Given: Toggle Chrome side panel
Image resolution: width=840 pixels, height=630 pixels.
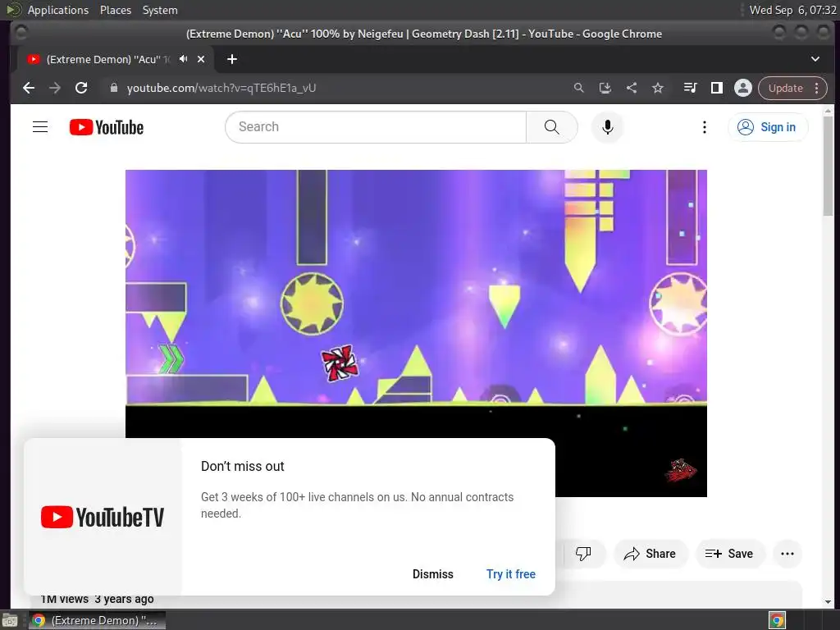Looking at the screenshot, I should click(717, 88).
